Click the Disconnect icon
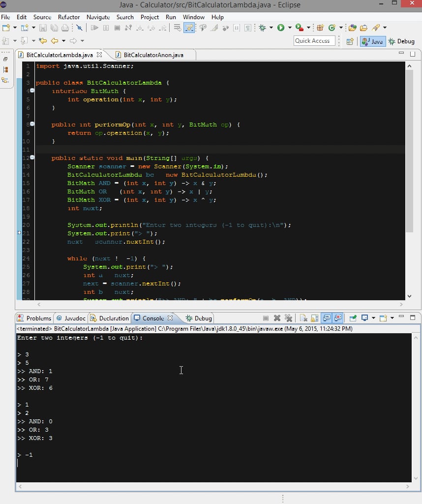This screenshot has height=504, width=422. [x=128, y=28]
